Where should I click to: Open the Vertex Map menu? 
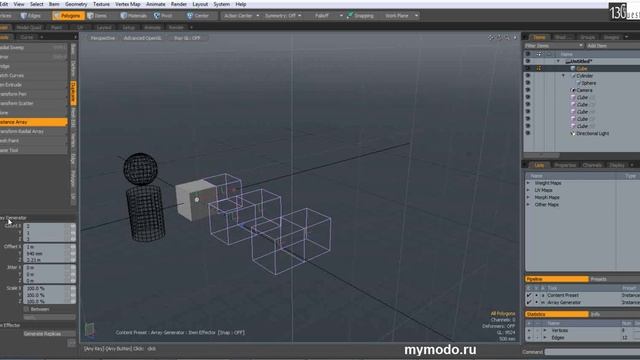[128, 4]
